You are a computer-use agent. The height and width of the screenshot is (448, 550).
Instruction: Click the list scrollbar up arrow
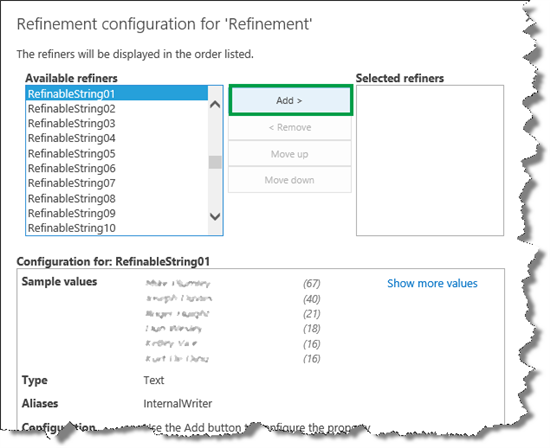coord(215,105)
